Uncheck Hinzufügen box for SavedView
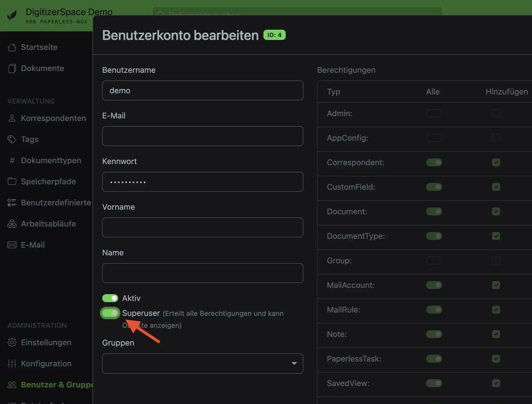 click(496, 383)
